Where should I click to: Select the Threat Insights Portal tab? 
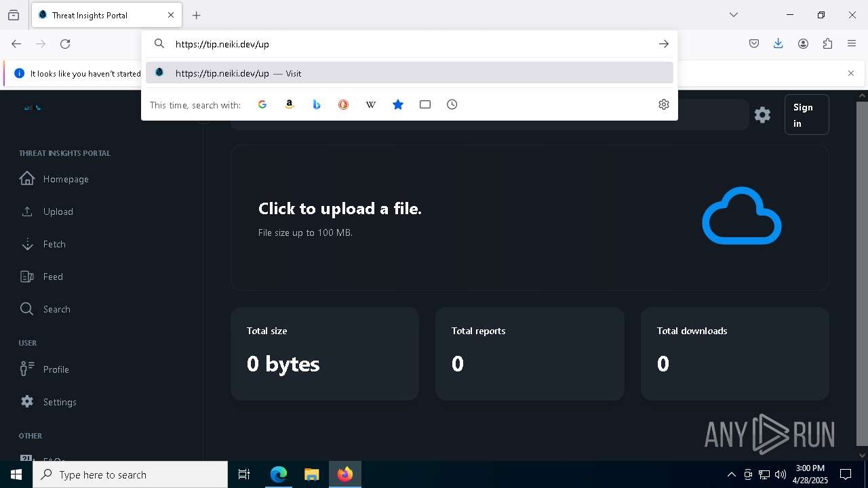(x=107, y=15)
